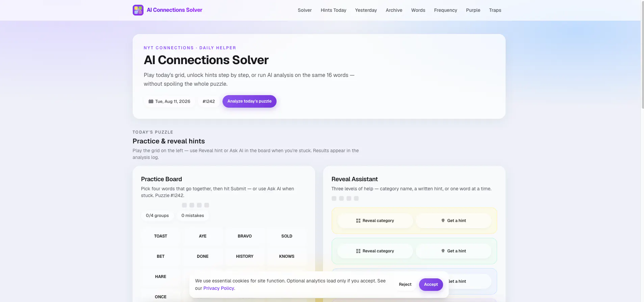Pick the BRAVO word tile
Screen dimensions: 644x302
pos(245,236)
